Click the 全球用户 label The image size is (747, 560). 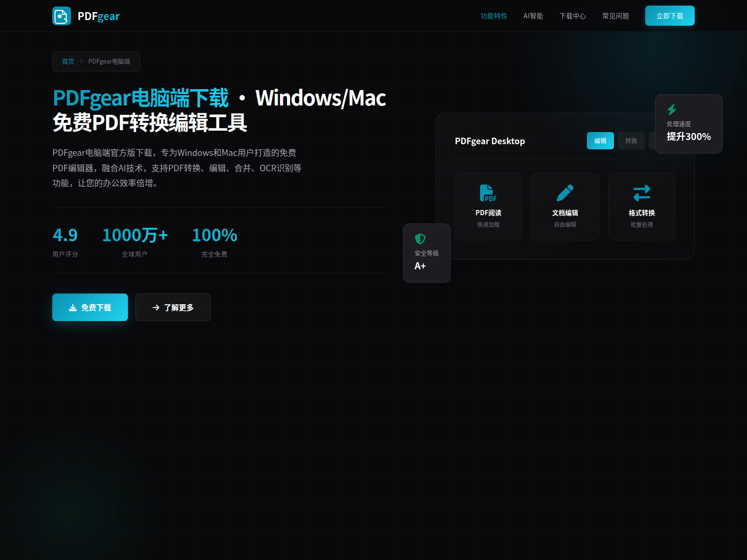[x=134, y=254]
